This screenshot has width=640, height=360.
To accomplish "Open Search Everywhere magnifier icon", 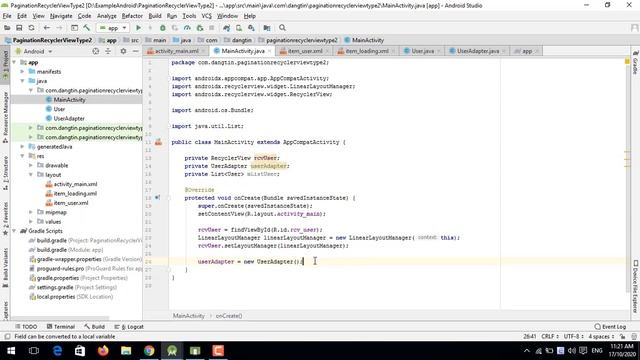I will [282, 28].
